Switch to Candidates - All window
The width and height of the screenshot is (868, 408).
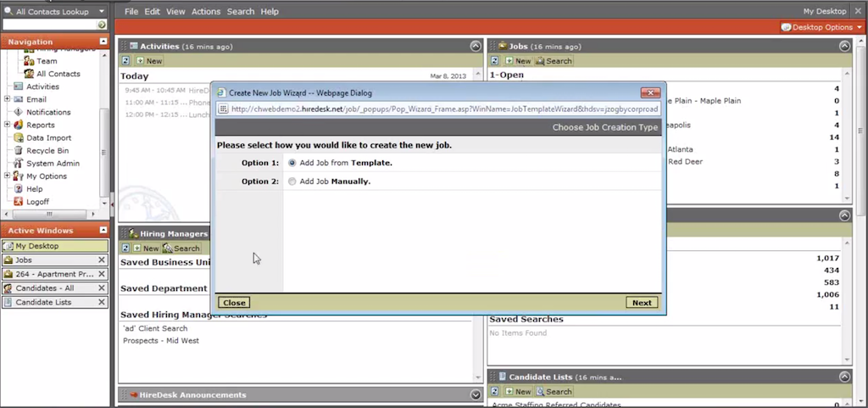48,288
